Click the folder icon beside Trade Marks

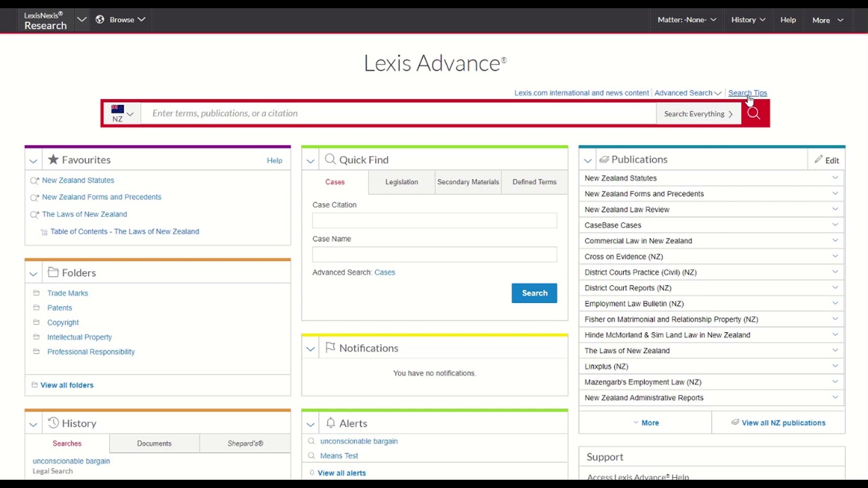click(x=36, y=293)
